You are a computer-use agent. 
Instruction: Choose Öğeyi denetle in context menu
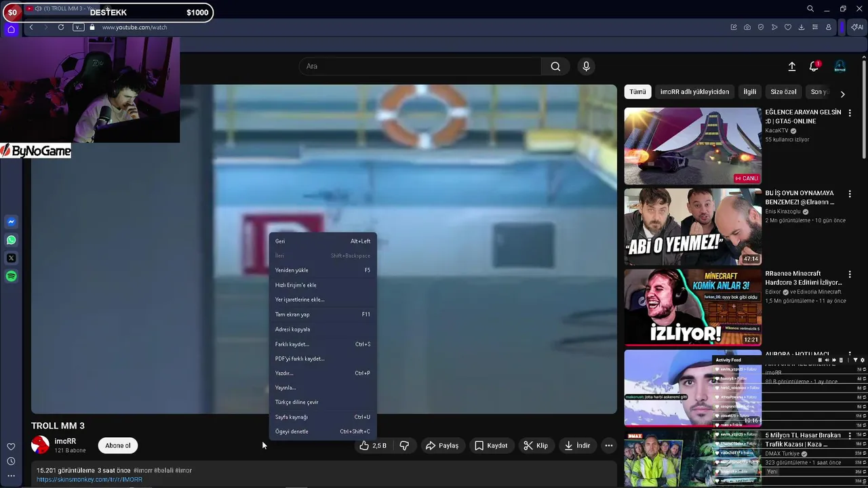tap(323, 432)
